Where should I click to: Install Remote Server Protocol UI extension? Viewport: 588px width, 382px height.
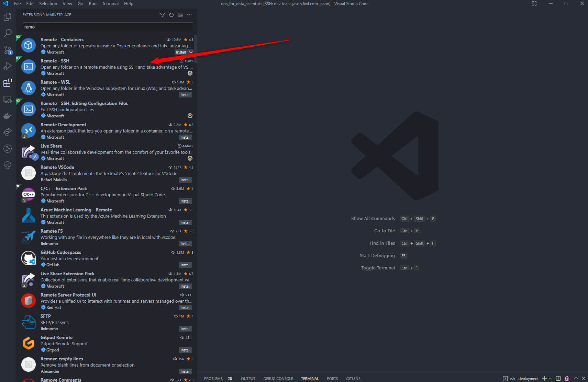[x=186, y=308]
